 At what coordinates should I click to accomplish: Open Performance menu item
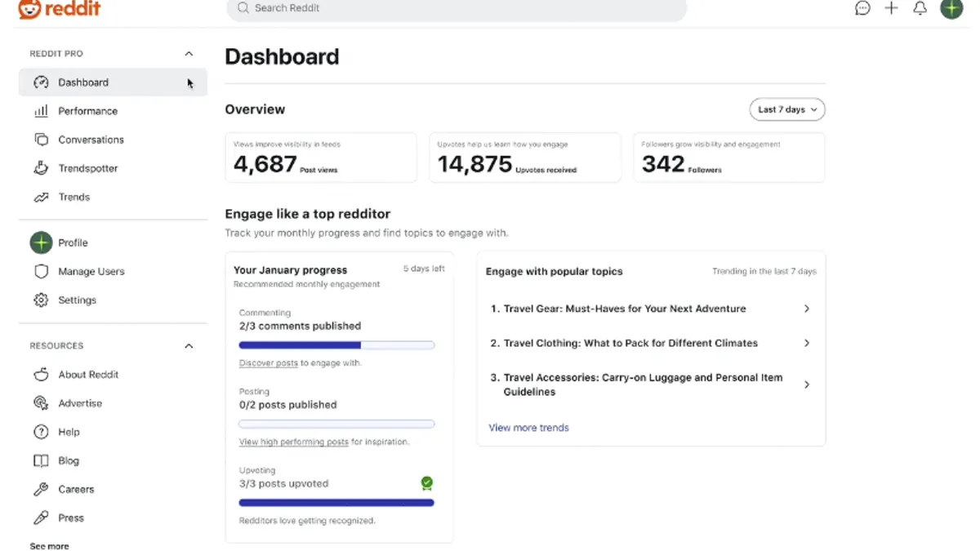click(113, 111)
